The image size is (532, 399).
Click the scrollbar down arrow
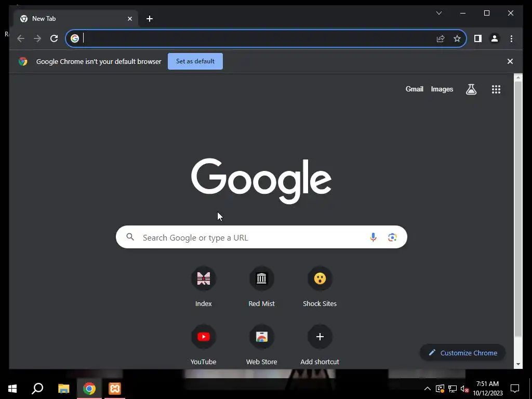[x=518, y=364]
